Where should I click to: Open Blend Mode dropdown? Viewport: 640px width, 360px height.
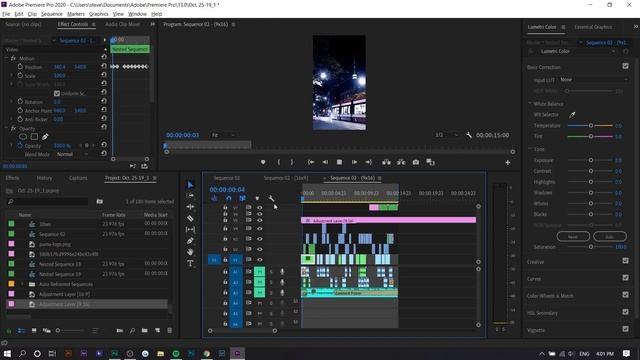click(72, 154)
